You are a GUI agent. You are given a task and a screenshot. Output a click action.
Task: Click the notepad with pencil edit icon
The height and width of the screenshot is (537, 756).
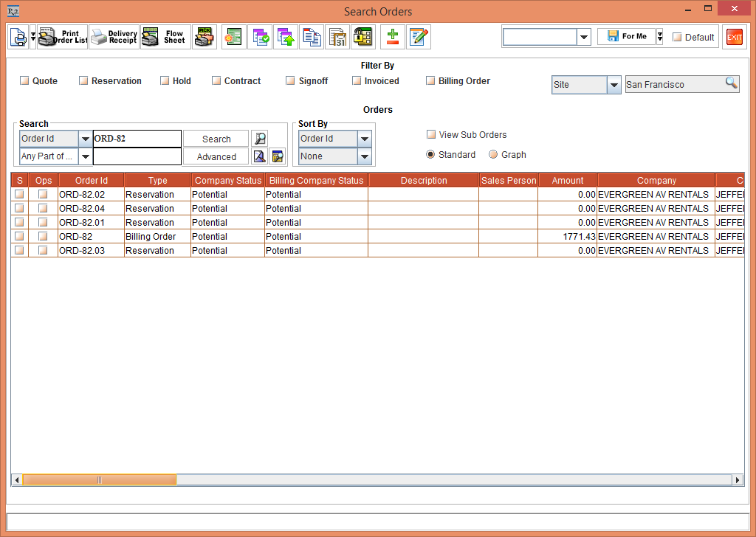point(419,37)
